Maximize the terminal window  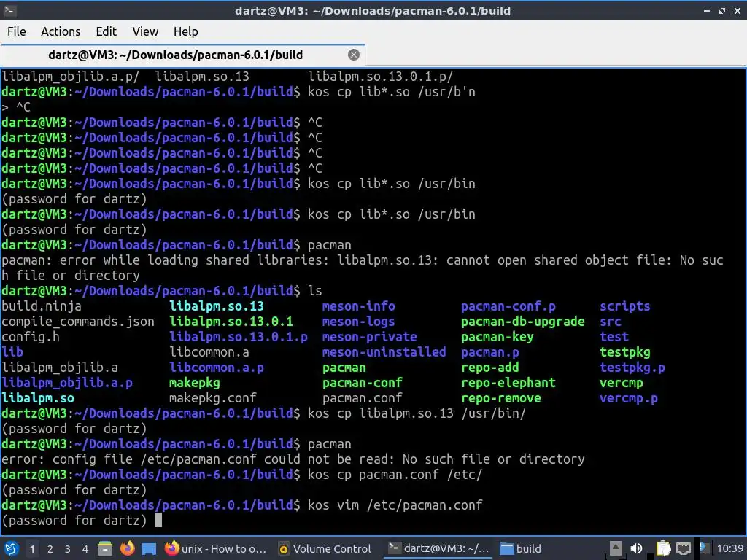pos(722,10)
